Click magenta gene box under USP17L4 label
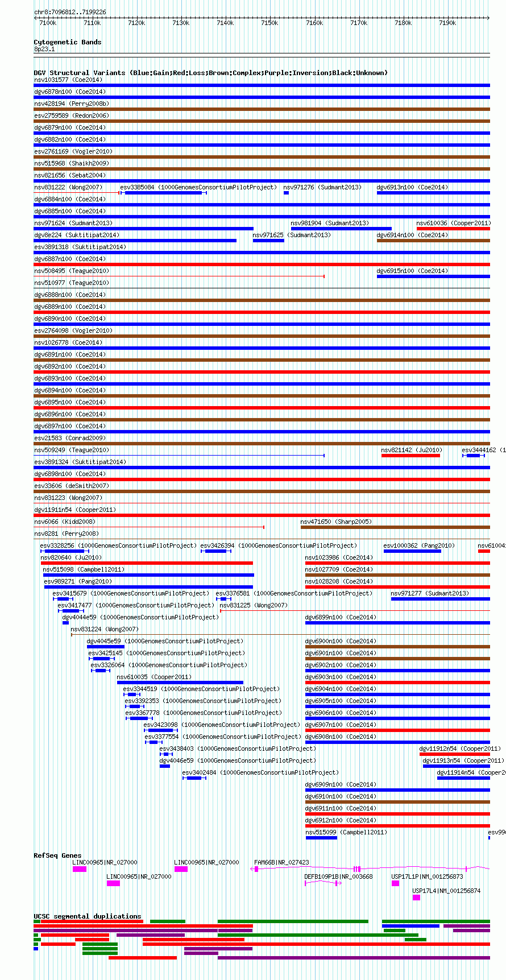Viewport: 506px width, 980px height. pyautogui.click(x=416, y=898)
